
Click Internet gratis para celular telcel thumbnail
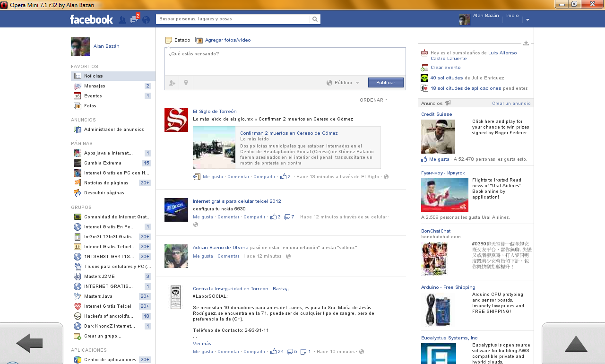(x=176, y=210)
